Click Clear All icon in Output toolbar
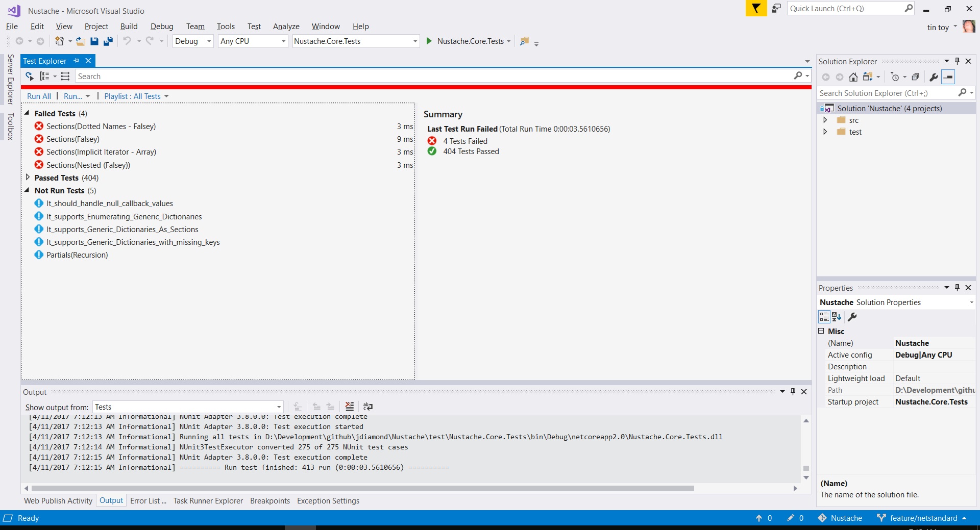 349,407
